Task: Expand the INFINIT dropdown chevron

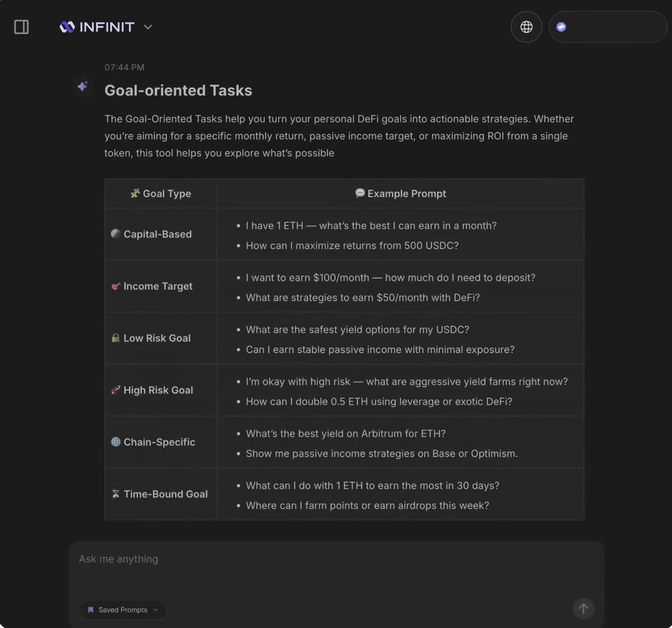Action: coord(148,27)
